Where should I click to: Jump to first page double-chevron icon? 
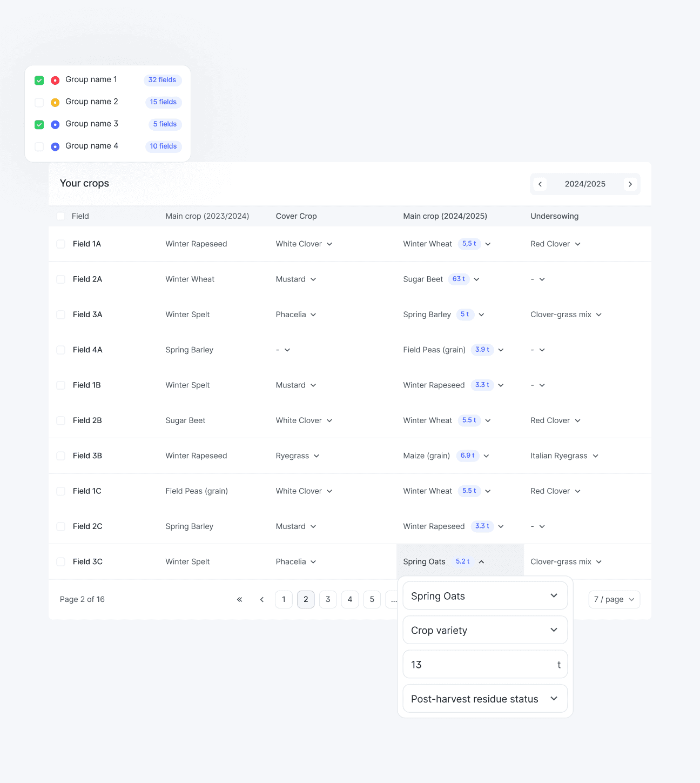pos(239,599)
